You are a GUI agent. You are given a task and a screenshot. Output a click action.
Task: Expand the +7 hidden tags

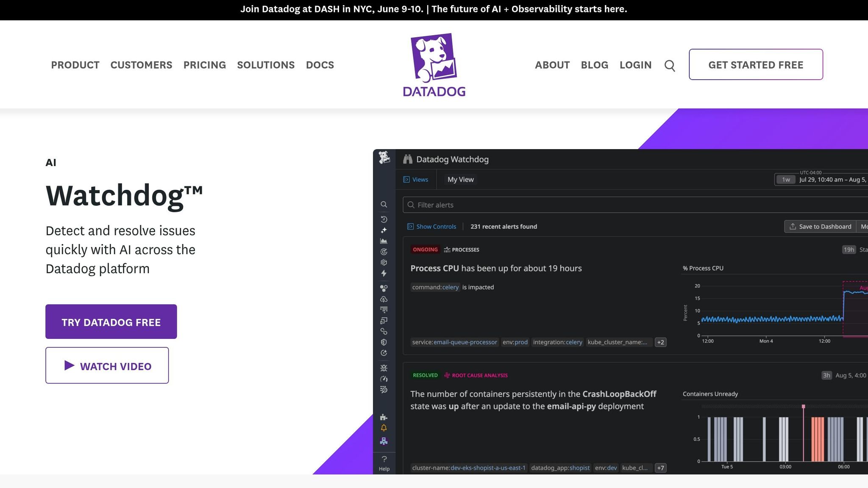point(660,468)
